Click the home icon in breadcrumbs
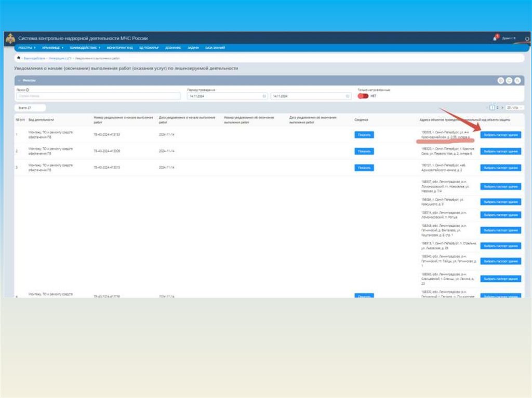Screen dimensions: 532x398 [19, 58]
